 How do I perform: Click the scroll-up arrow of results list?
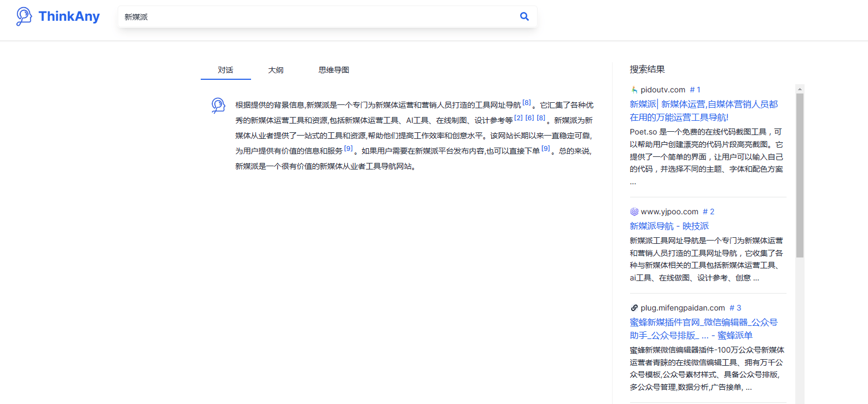(x=800, y=89)
